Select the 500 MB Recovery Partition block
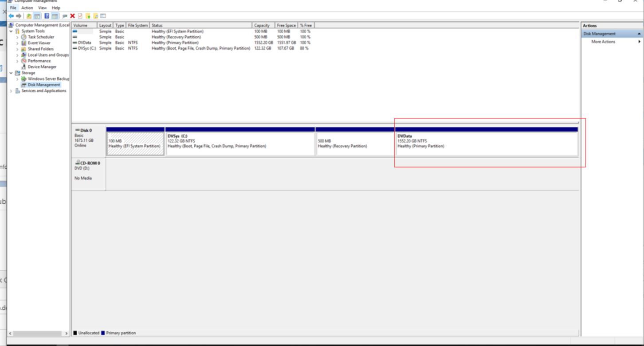The height and width of the screenshot is (346, 644). [x=355, y=141]
